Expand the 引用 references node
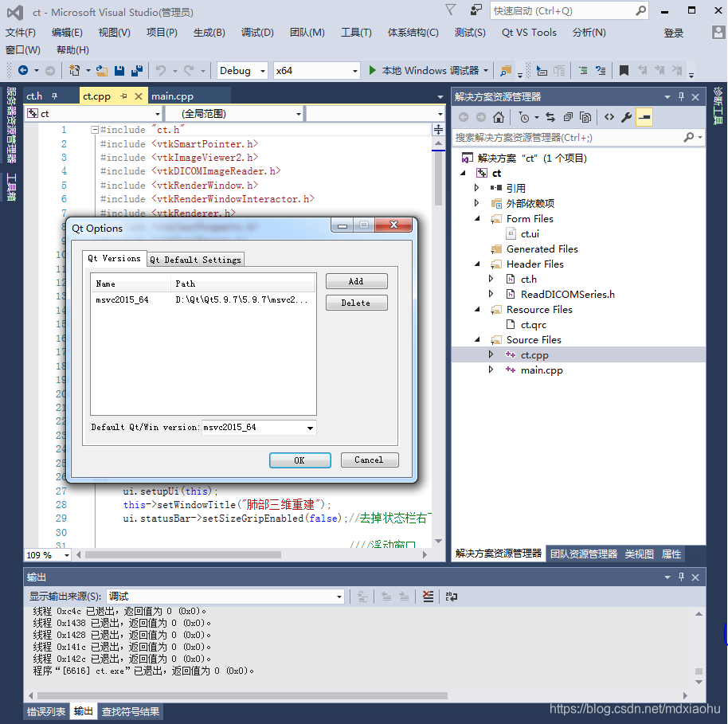728x724 pixels. click(x=476, y=188)
